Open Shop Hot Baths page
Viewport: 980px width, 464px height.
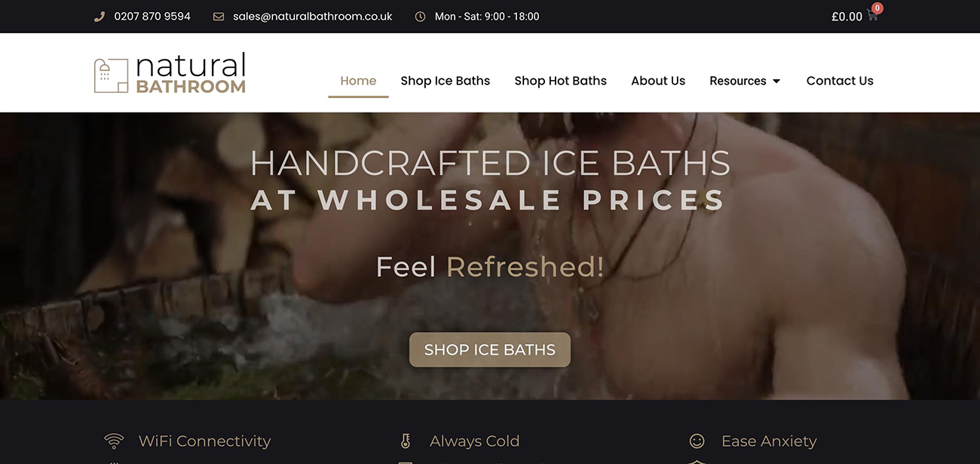coord(560,81)
